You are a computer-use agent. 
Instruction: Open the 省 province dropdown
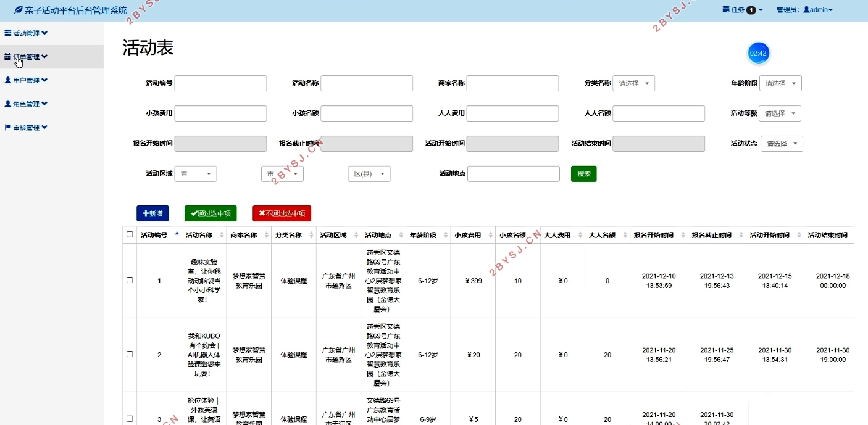(196, 174)
